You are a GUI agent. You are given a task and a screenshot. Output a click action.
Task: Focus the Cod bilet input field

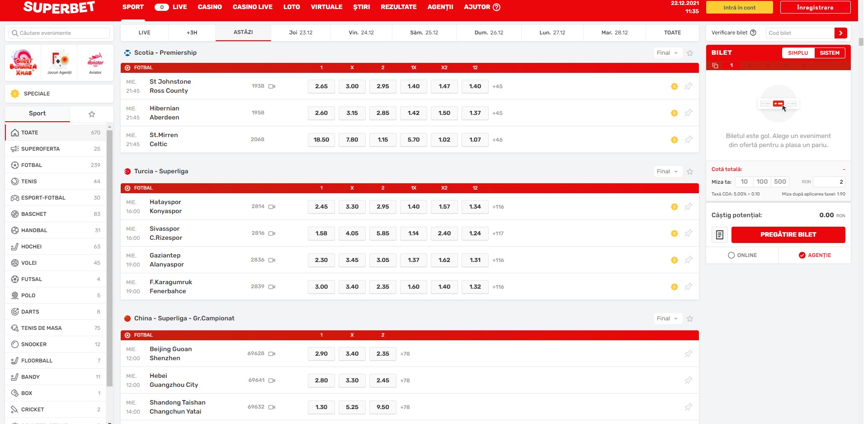click(x=800, y=33)
